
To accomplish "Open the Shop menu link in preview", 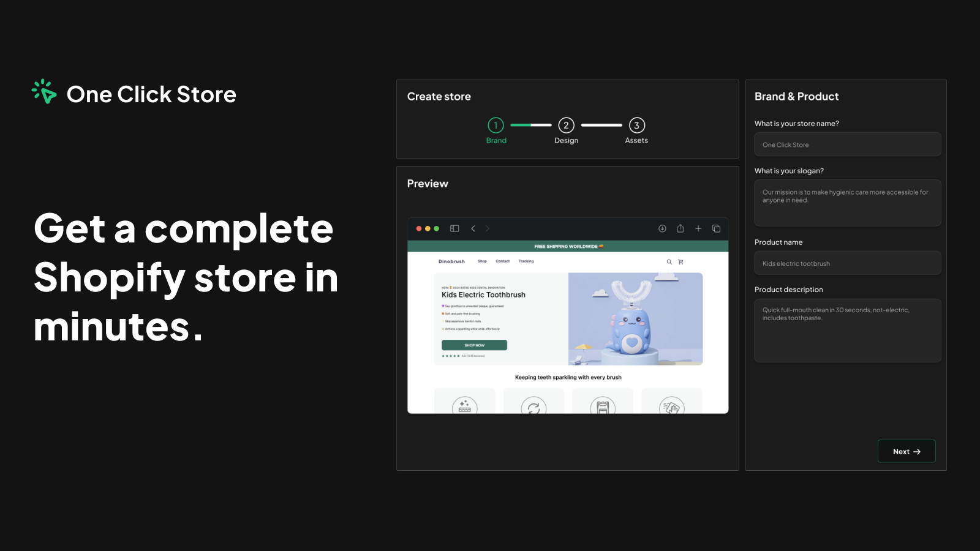I will click(x=482, y=261).
